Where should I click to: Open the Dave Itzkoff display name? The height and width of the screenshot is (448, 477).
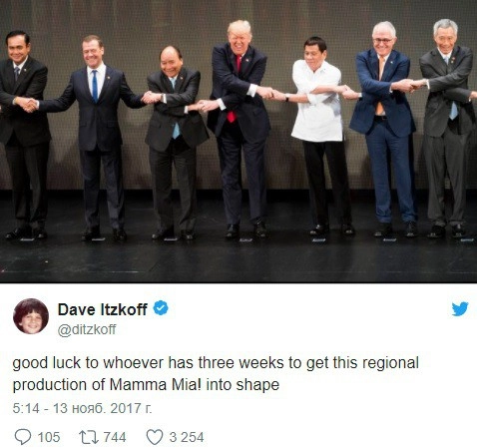point(102,309)
